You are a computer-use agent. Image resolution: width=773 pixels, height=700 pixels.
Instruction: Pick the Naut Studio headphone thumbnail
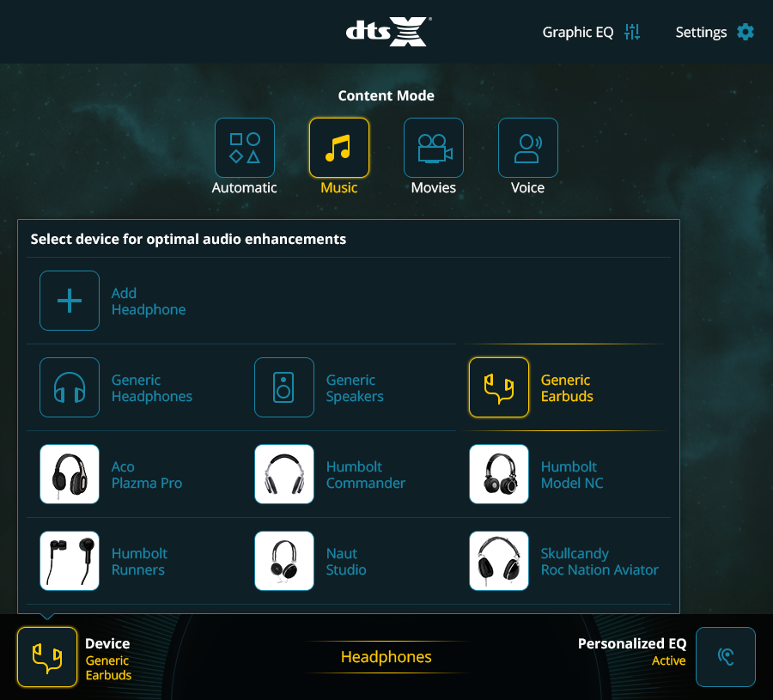[x=284, y=561]
